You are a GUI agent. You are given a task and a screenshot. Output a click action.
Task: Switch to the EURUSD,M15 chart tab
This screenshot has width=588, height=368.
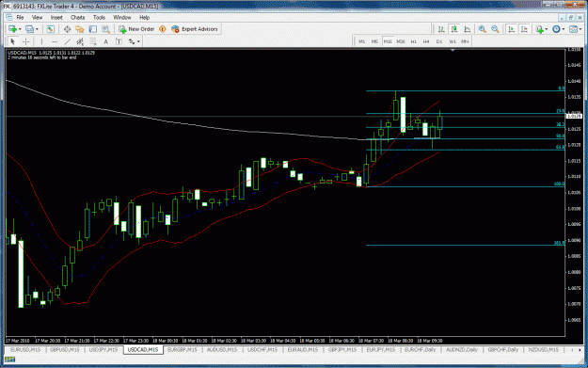[25, 349]
